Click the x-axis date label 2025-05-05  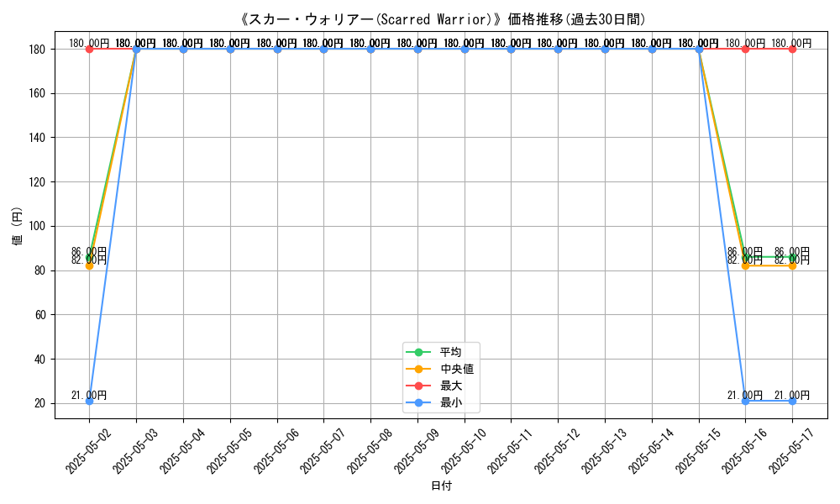point(229,451)
